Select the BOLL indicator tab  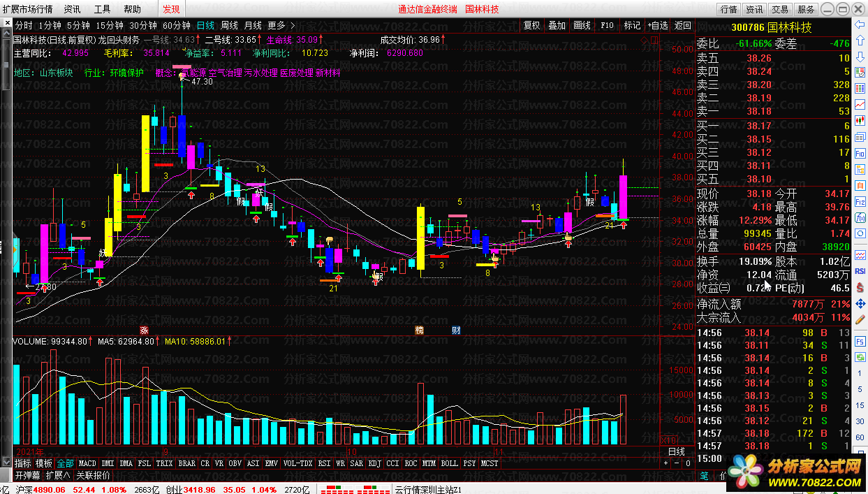click(449, 463)
